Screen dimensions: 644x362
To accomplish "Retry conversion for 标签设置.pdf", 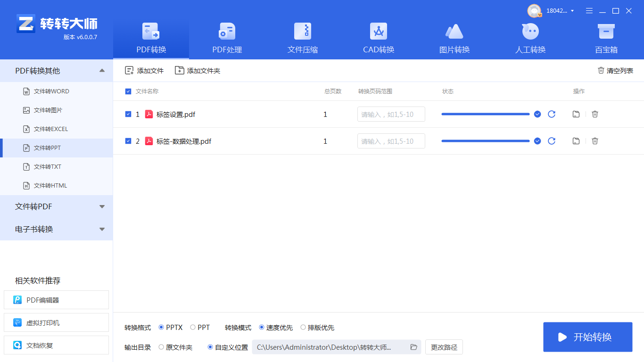I will point(552,114).
